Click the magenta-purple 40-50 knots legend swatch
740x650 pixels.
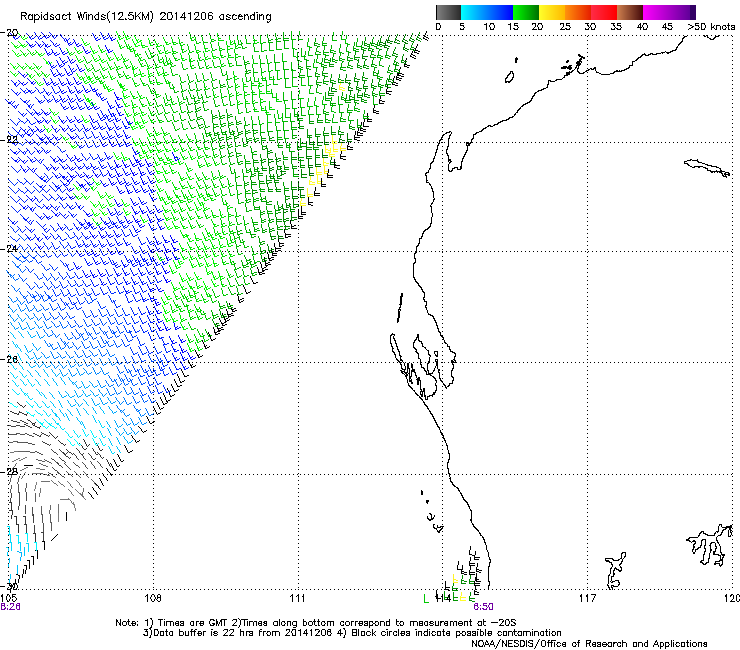coord(669,12)
